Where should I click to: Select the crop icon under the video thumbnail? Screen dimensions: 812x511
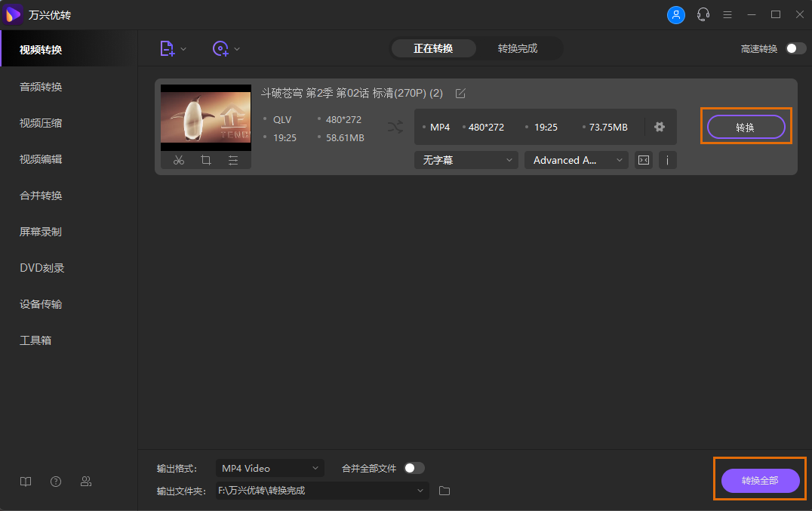(x=206, y=160)
